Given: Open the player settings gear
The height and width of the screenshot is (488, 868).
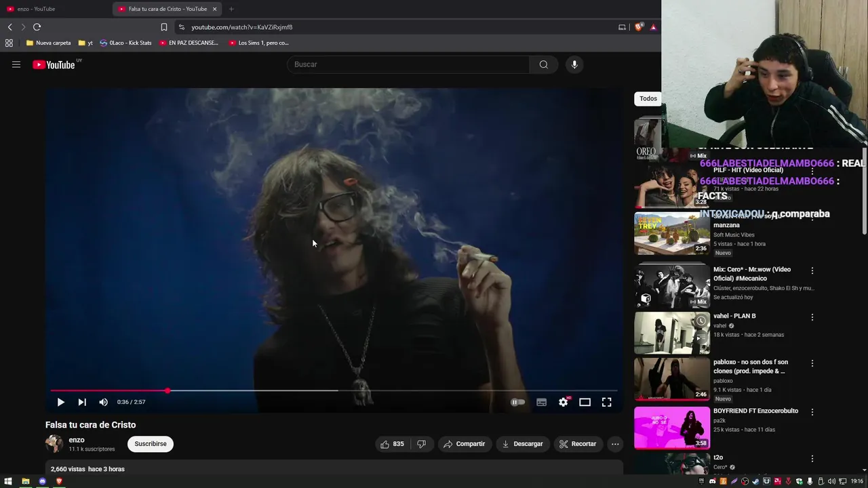Looking at the screenshot, I should coord(563,402).
